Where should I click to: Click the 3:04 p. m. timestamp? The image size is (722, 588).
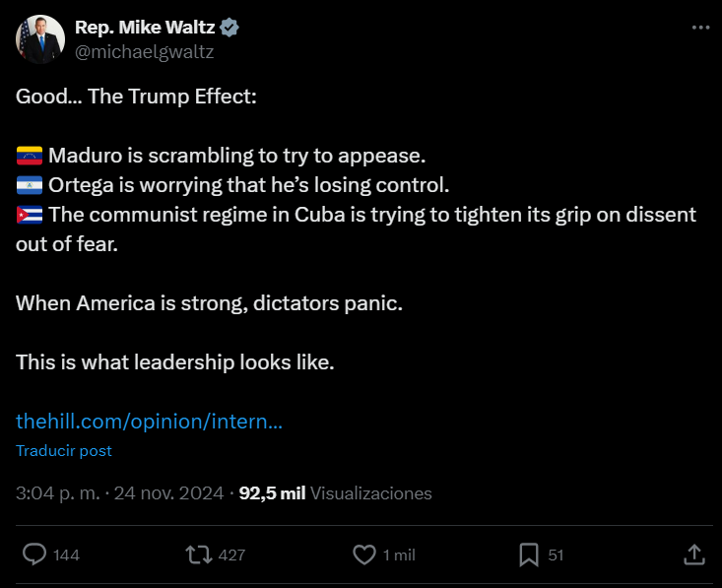click(59, 492)
